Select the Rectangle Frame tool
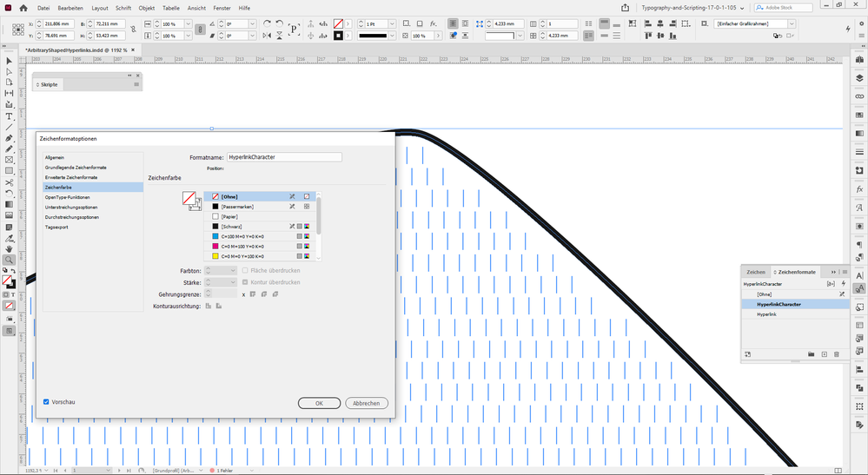The image size is (868, 475). [x=9, y=160]
